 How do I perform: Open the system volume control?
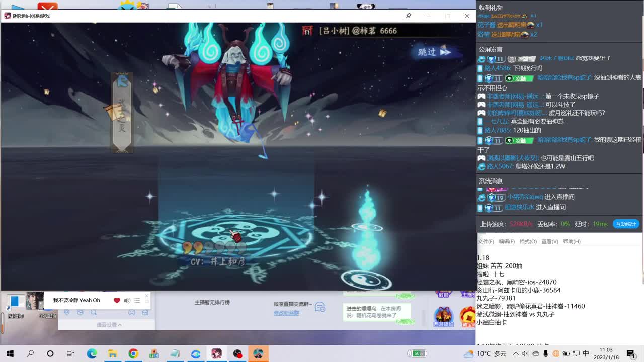(x=525, y=353)
